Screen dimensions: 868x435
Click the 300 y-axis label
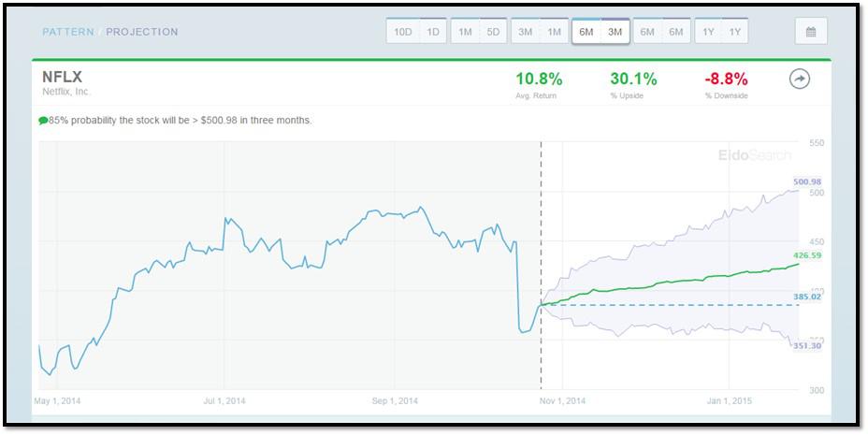coord(817,390)
